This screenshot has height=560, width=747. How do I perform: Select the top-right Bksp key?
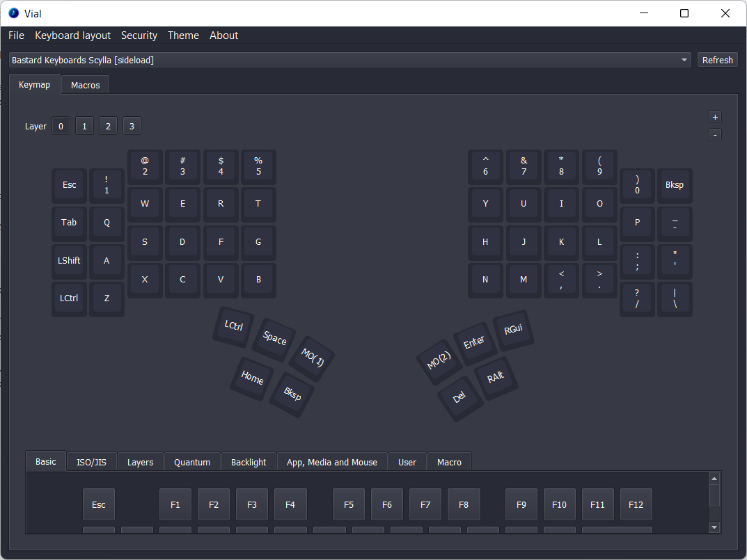tap(675, 185)
